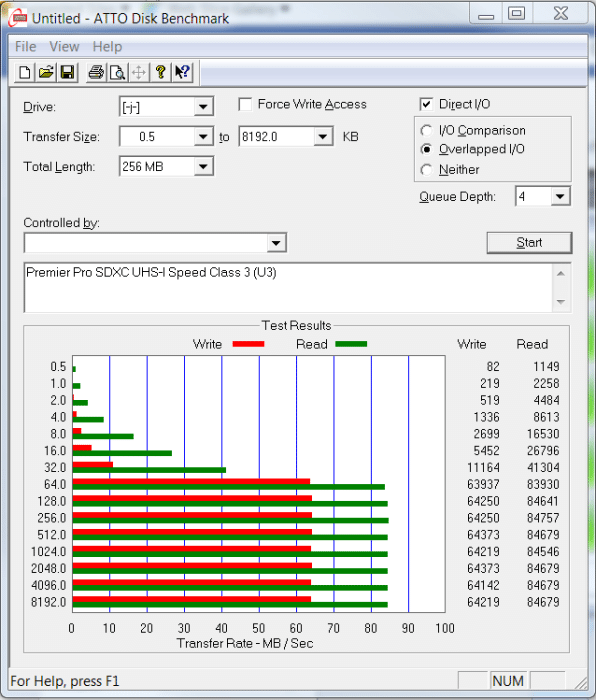Open Print Preview toolbar icon

click(x=117, y=72)
